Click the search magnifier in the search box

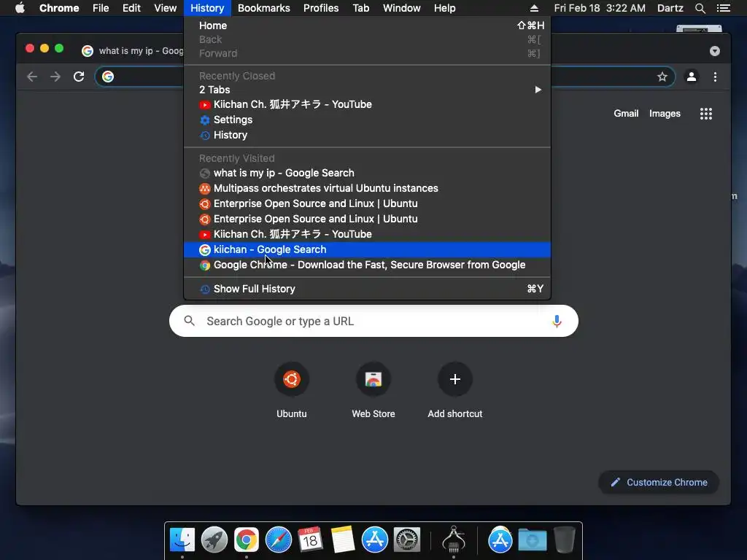pos(190,321)
